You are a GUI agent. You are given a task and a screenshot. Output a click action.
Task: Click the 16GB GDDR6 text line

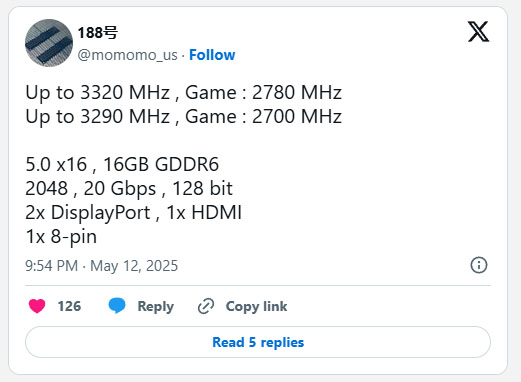tap(122, 164)
